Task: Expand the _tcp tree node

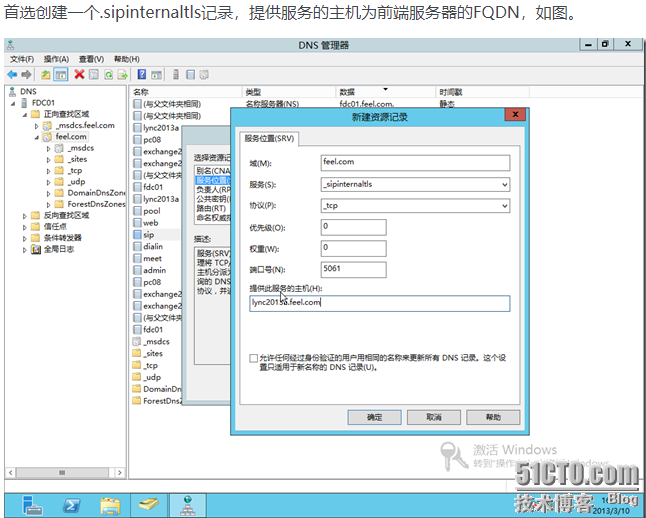Action: tap(49, 171)
